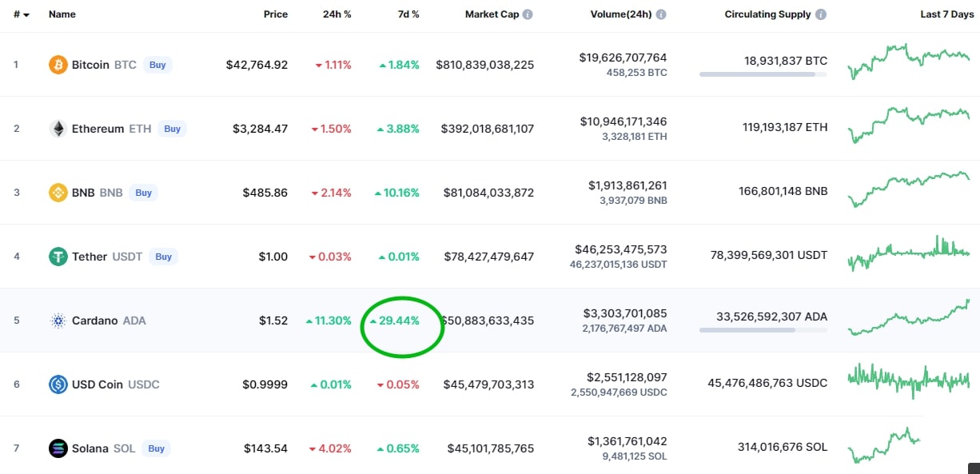
Task: Sort by rank using the # column arrow
Action: click(x=26, y=15)
